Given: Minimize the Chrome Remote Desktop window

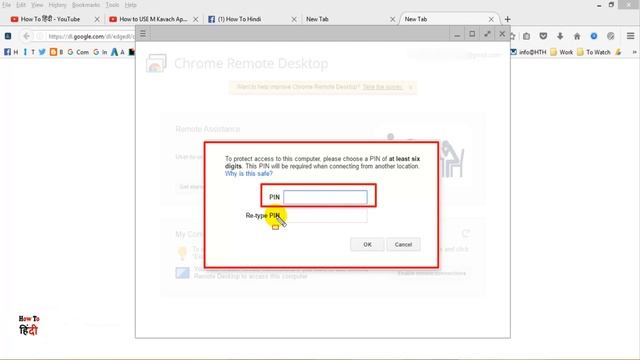Looking at the screenshot, I should point(457,34).
